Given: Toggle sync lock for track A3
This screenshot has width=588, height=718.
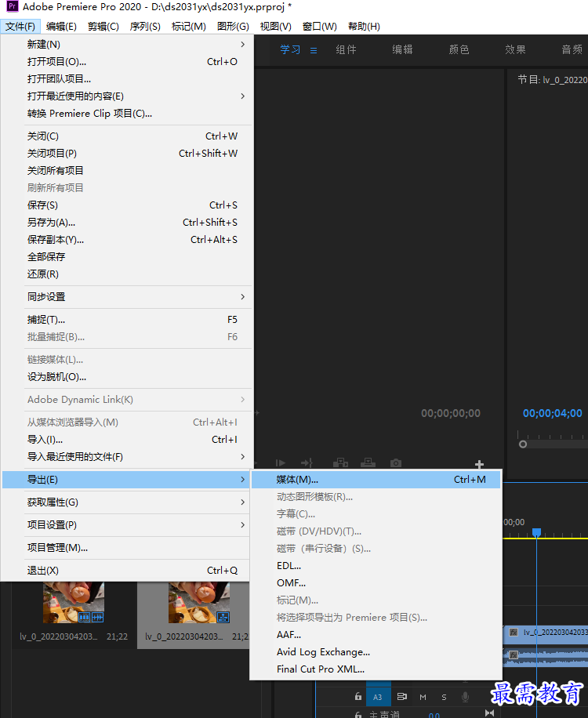Looking at the screenshot, I should [x=401, y=697].
